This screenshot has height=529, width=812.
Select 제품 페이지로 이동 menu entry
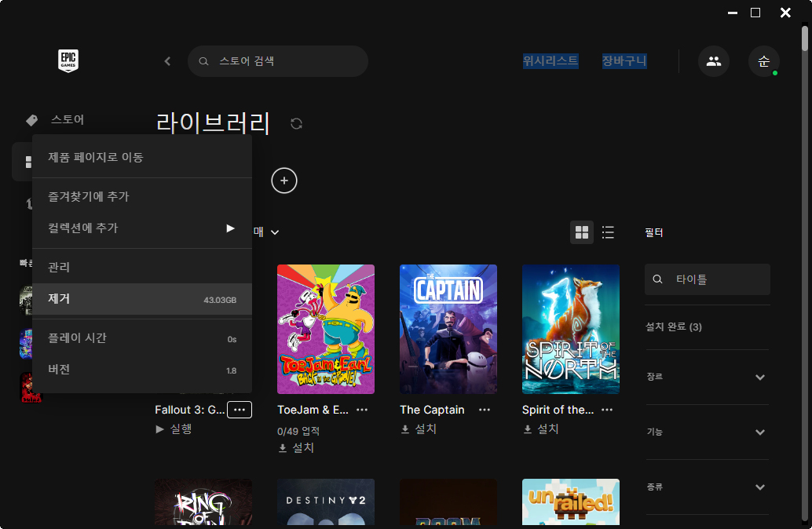pyautogui.click(x=142, y=157)
